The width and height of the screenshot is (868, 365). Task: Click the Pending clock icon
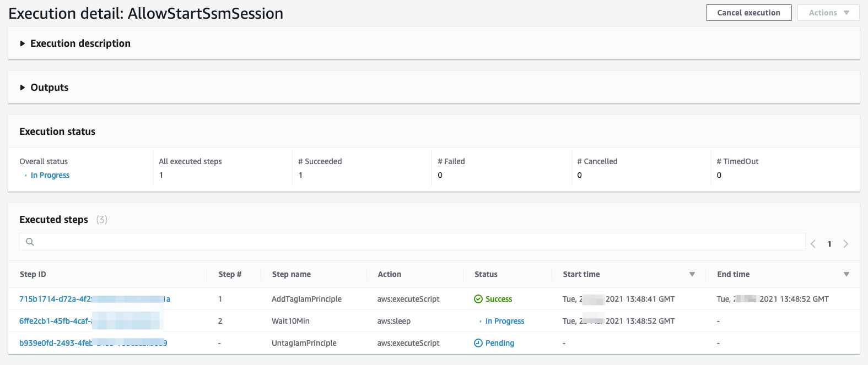(x=478, y=343)
